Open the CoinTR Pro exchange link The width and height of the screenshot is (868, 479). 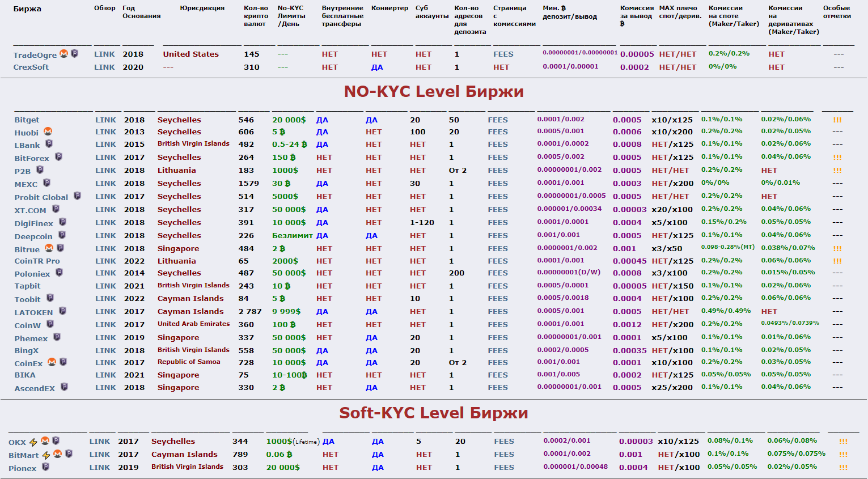(37, 261)
